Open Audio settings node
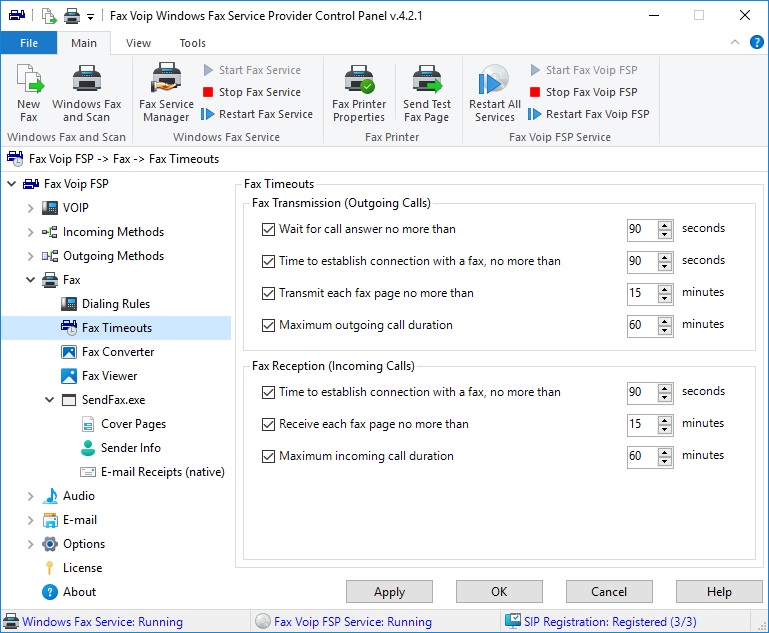The width and height of the screenshot is (769, 633). click(78, 496)
